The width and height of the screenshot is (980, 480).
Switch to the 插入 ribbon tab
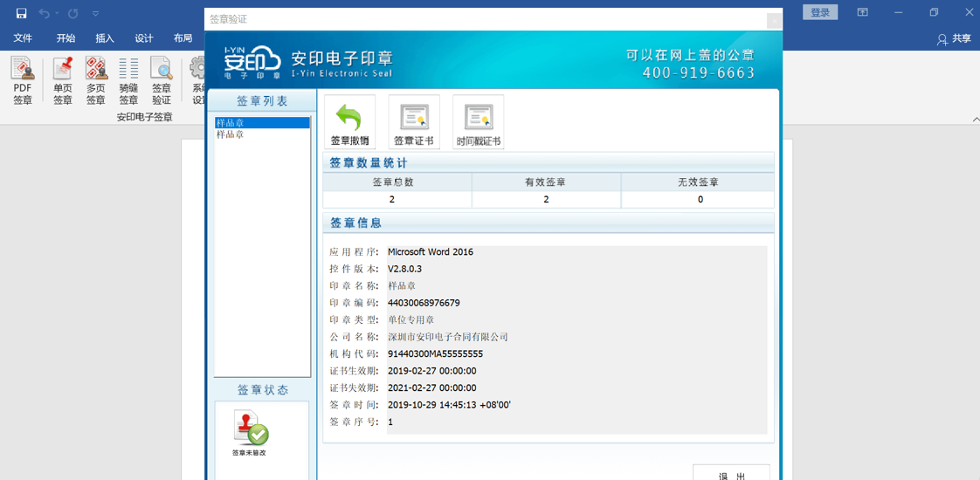105,38
